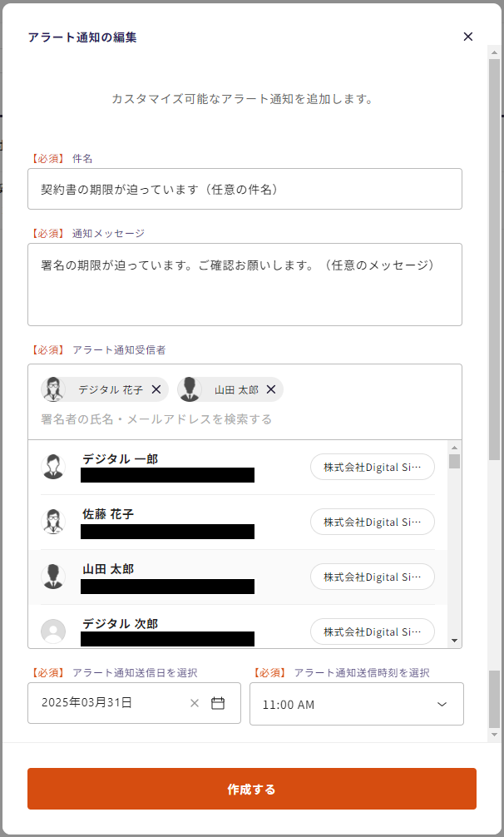Click the 作成する button

point(251,789)
